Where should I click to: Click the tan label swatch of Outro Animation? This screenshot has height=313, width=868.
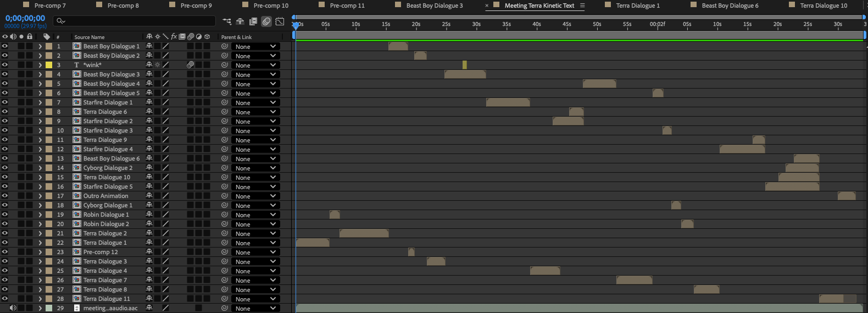[x=49, y=196]
